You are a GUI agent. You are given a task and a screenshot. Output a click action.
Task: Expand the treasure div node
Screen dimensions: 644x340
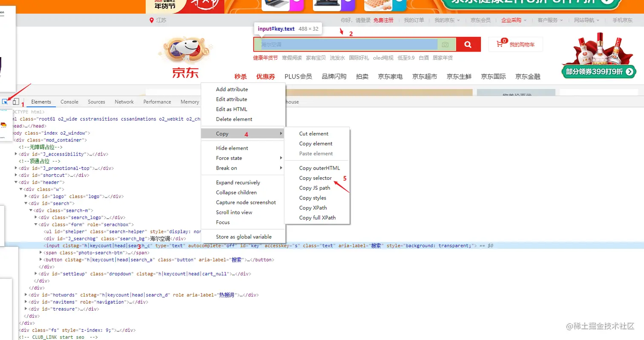pyautogui.click(x=26, y=309)
